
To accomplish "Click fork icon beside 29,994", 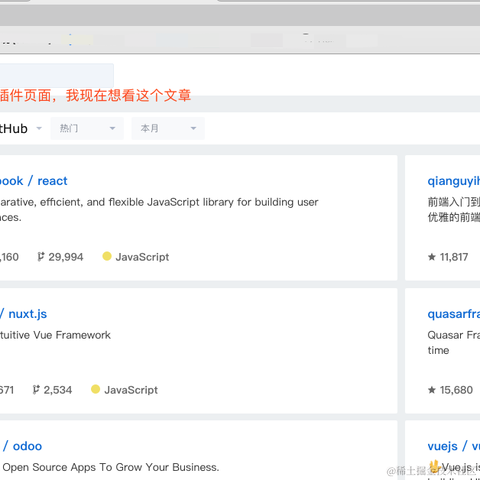I will click(x=41, y=257).
